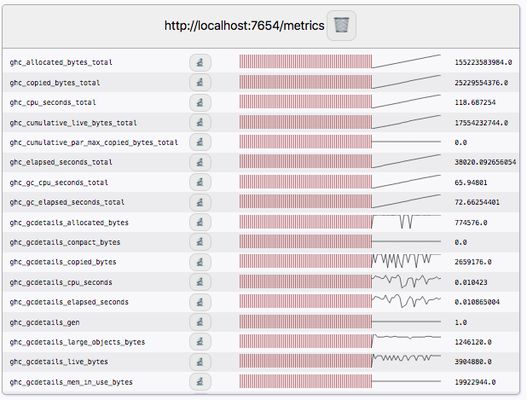Click sparkline of ghc_gcdetails_elapsed_seconds
The height and width of the screenshot is (400, 527).
click(x=406, y=301)
